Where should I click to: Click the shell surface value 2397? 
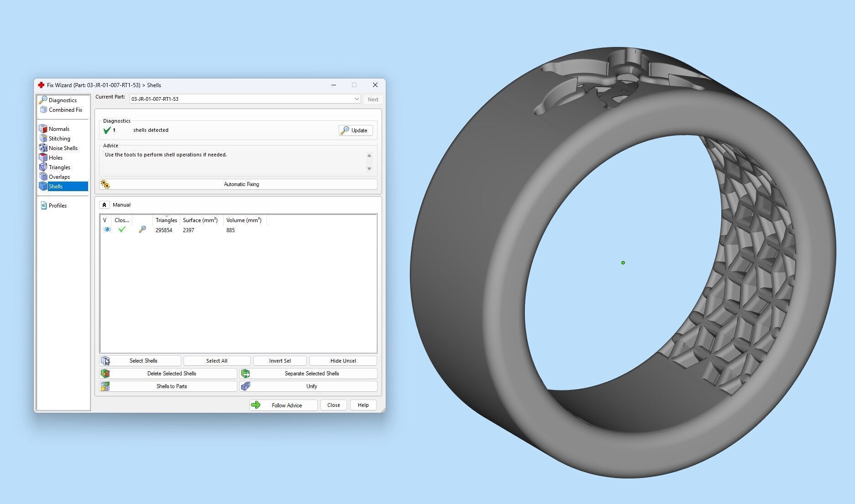pyautogui.click(x=189, y=230)
